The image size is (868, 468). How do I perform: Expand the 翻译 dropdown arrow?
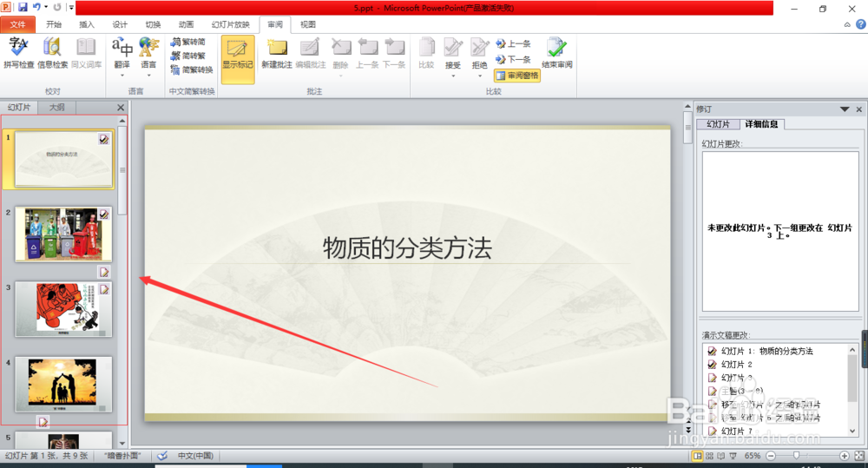(x=122, y=76)
